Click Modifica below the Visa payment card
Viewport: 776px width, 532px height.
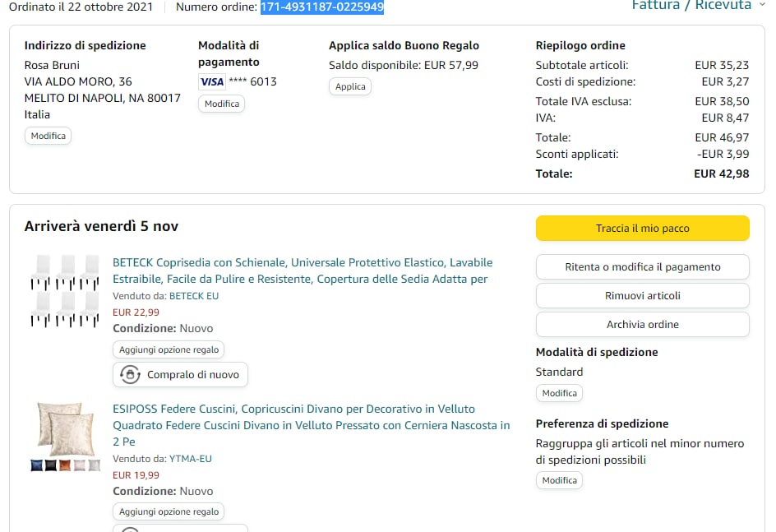point(221,104)
